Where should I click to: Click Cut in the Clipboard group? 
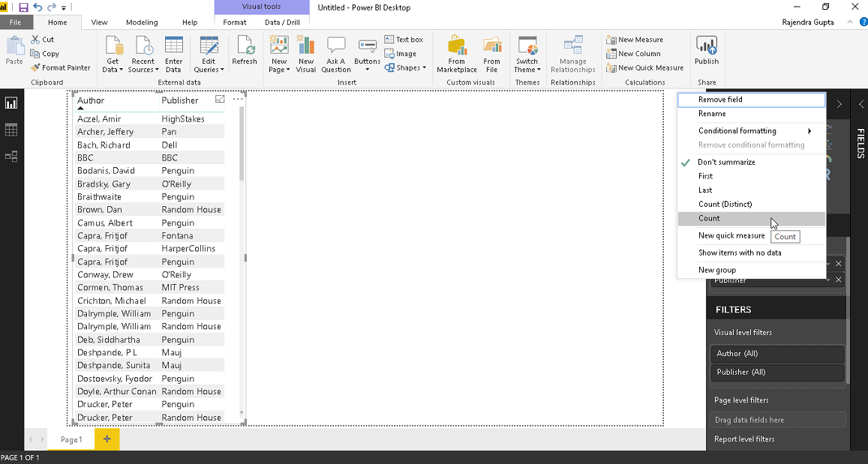tap(42, 39)
